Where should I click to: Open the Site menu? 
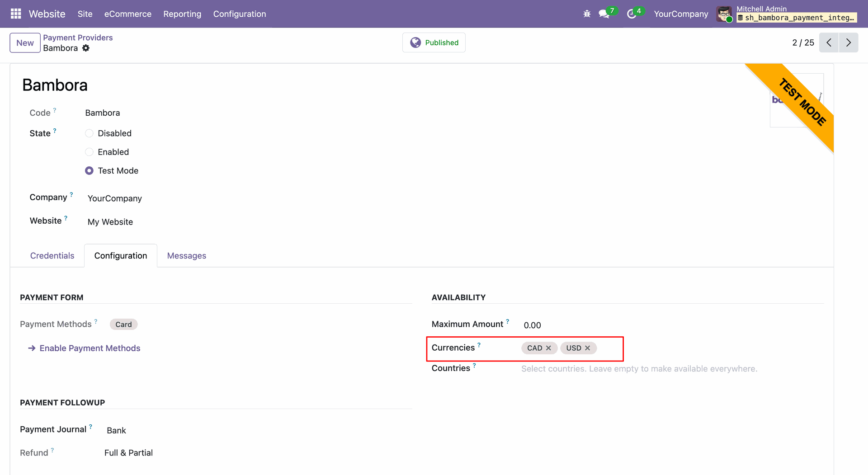coord(85,14)
